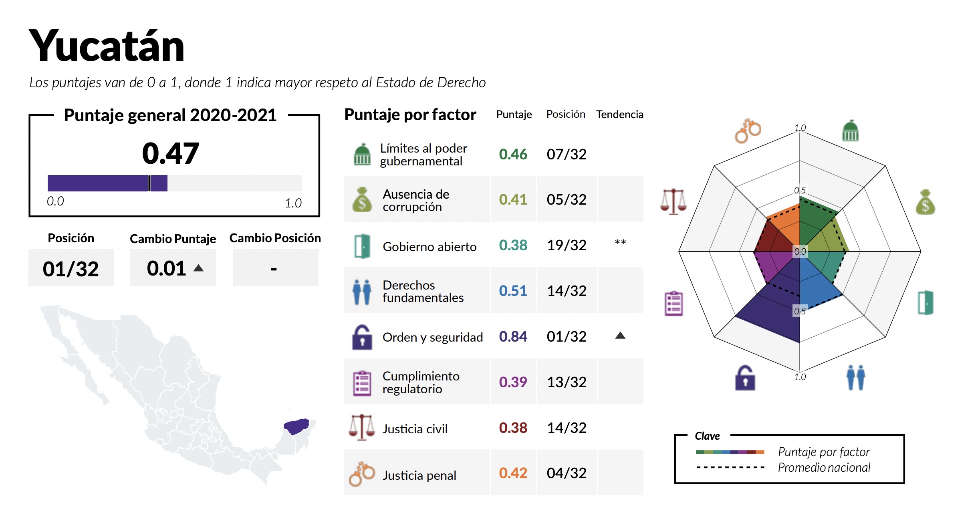980x507 pixels.
Task: Click the dashed Promedio nacional legend line
Action: click(x=730, y=467)
